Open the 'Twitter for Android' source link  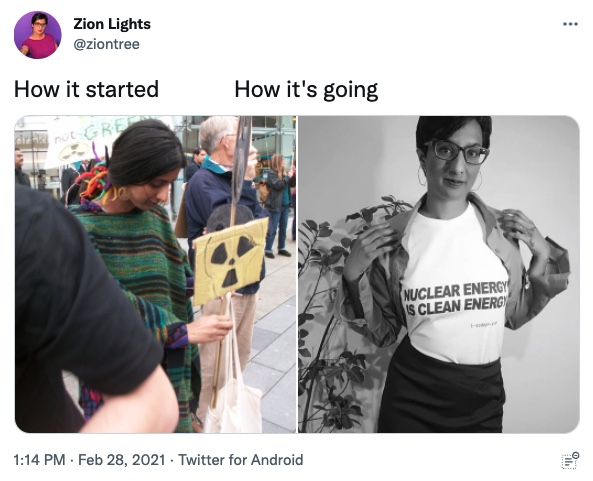(241, 460)
